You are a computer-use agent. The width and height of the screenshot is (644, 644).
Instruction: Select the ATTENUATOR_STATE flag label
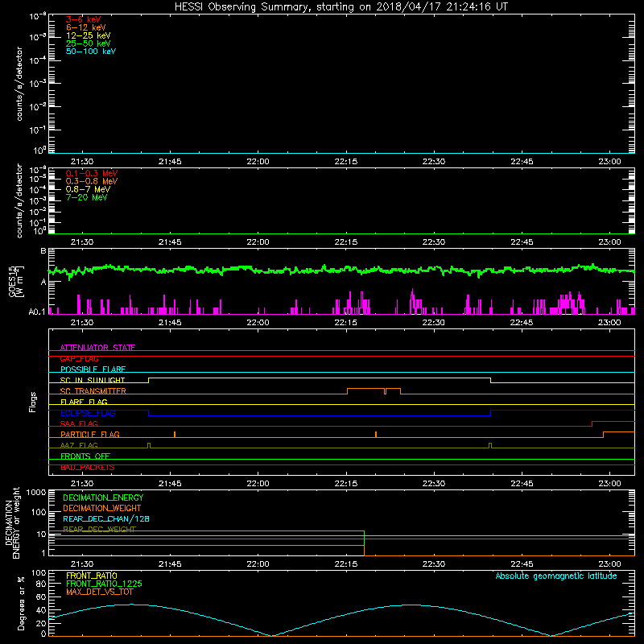(x=97, y=348)
